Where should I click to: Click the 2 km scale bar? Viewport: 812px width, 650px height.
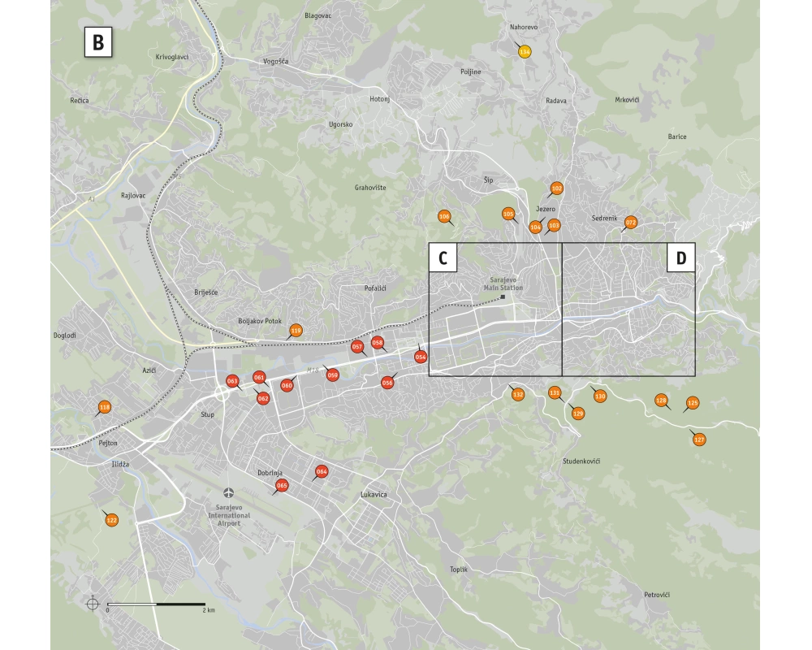point(156,604)
